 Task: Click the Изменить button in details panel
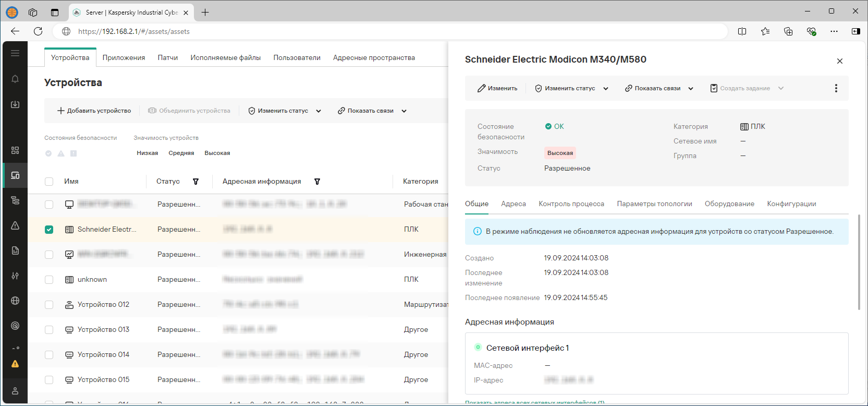pyautogui.click(x=497, y=88)
